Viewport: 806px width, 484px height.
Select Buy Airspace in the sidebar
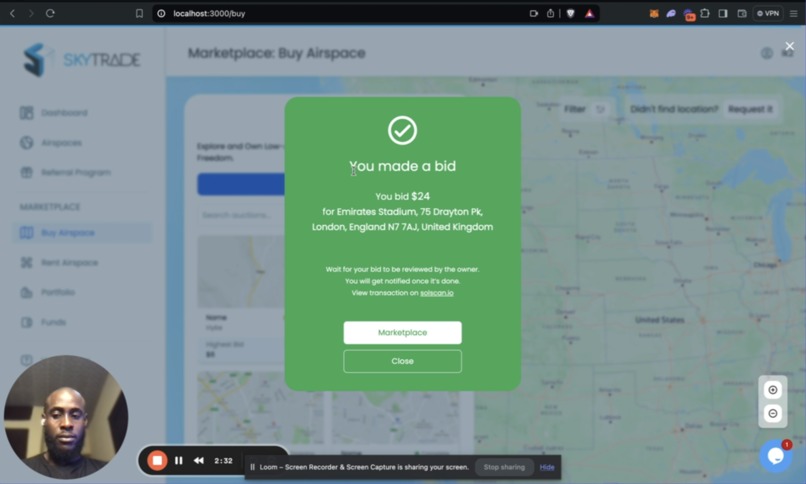82,233
